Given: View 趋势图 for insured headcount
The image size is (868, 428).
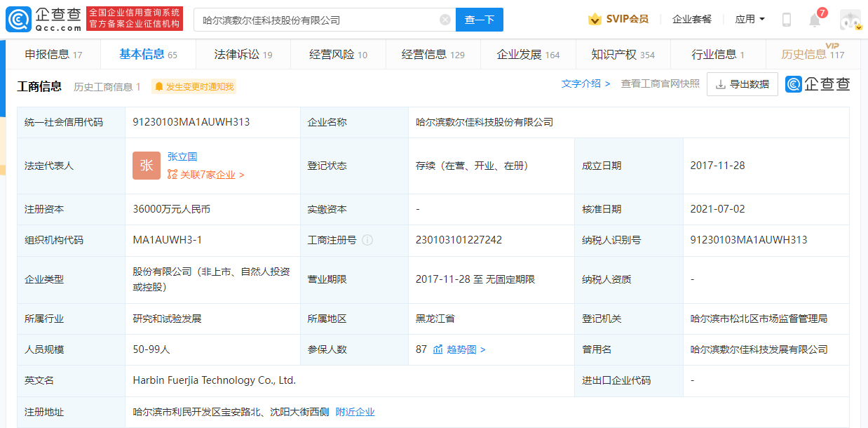Looking at the screenshot, I should tap(460, 349).
